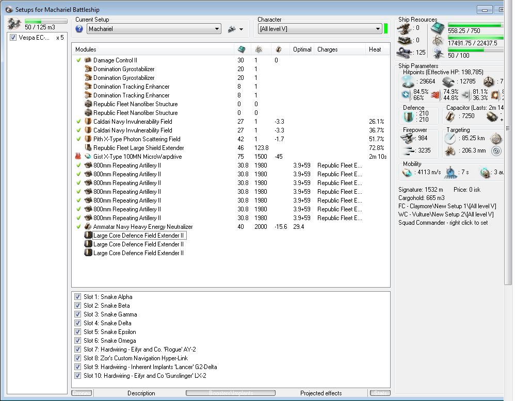Toggle Slot 8: Zor's Custom Navigation Hyper-Link checkbox
The width and height of the screenshot is (532, 401).
pyautogui.click(x=78, y=358)
